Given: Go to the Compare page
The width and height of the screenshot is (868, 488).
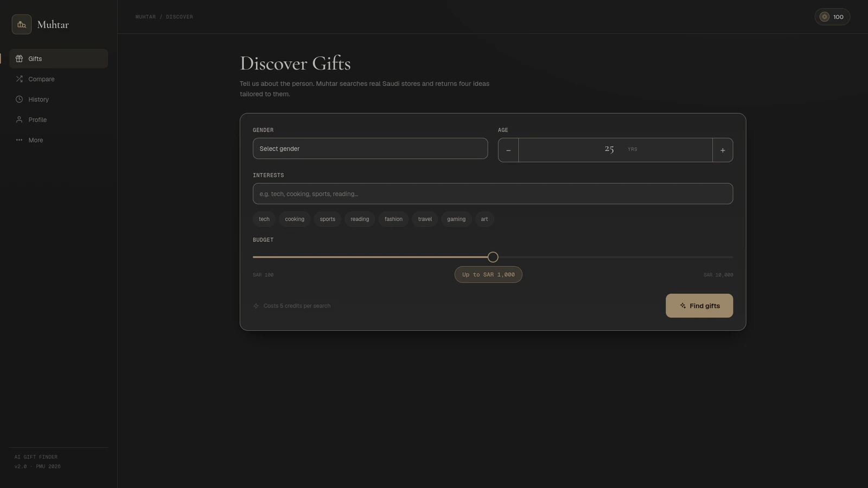Looking at the screenshot, I should coord(59,79).
